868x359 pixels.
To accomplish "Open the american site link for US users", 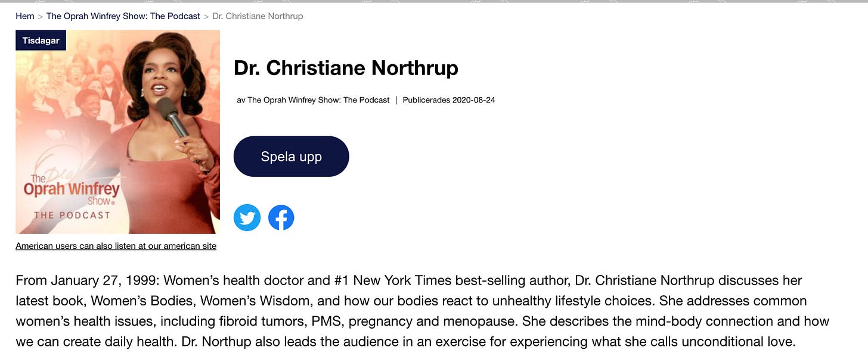I will click(116, 245).
